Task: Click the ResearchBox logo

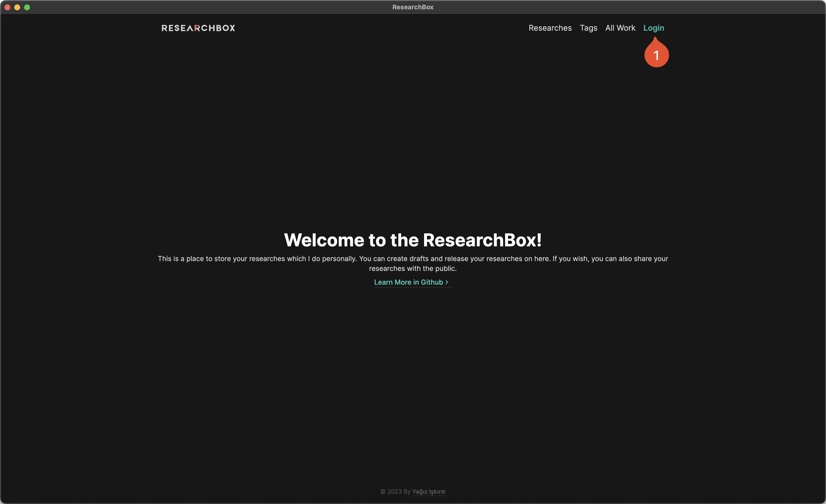Action: click(x=198, y=28)
